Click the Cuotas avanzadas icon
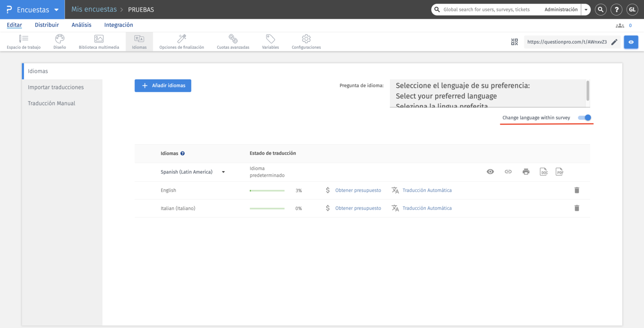This screenshot has height=328, width=644. pyautogui.click(x=233, y=39)
